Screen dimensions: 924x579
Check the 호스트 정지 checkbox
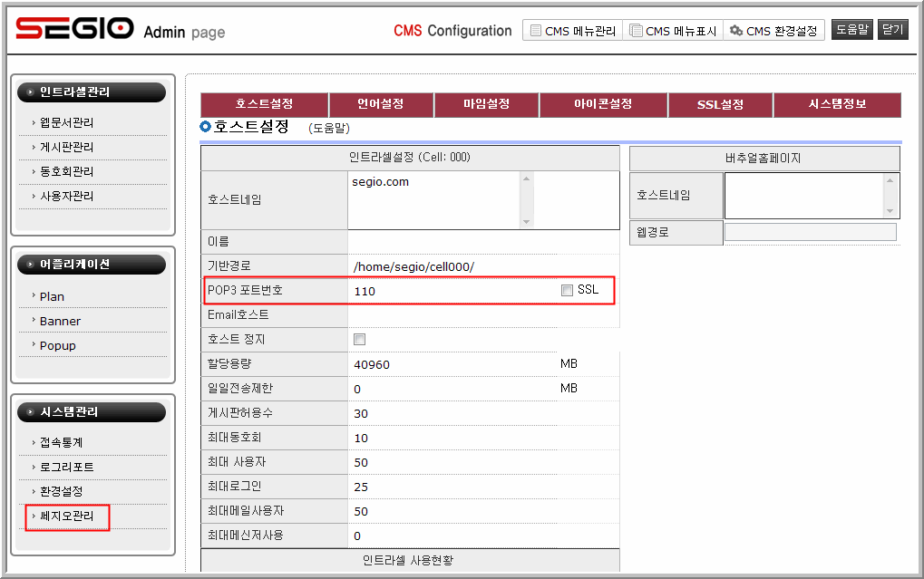click(x=359, y=340)
